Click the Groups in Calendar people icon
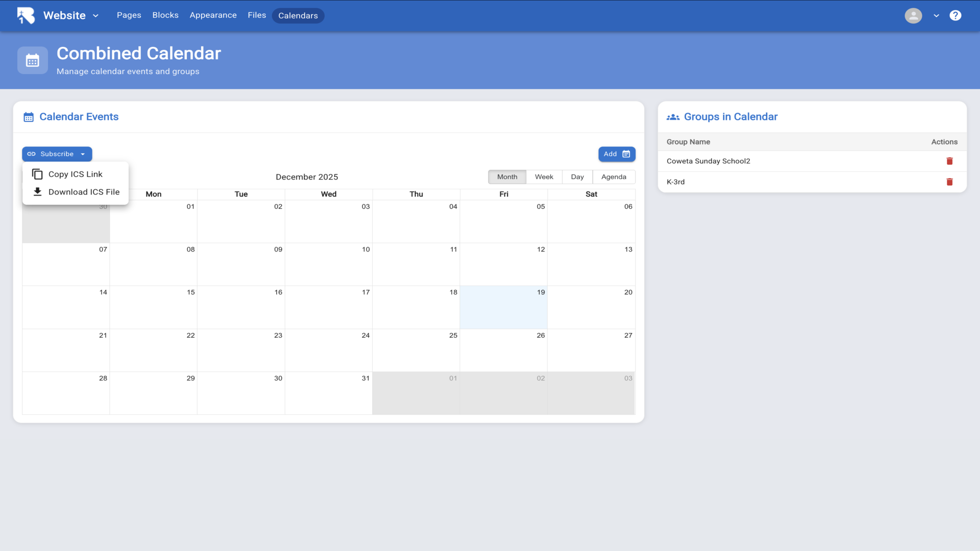This screenshot has height=551, width=980. pyautogui.click(x=673, y=117)
